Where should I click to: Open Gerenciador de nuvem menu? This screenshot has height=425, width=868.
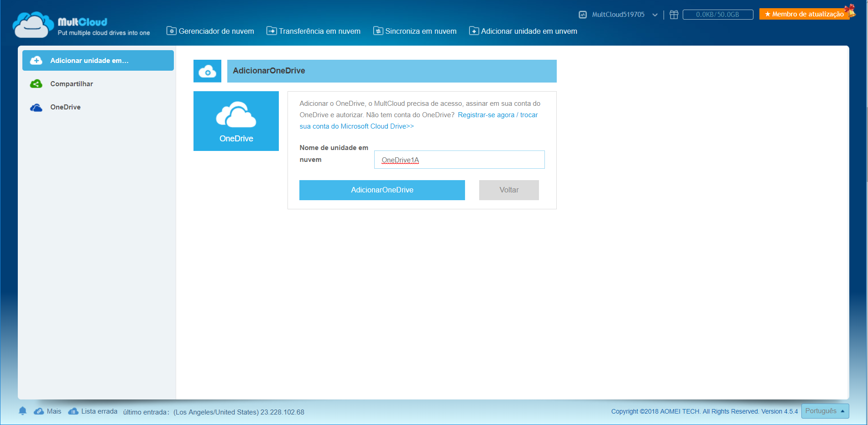point(210,31)
